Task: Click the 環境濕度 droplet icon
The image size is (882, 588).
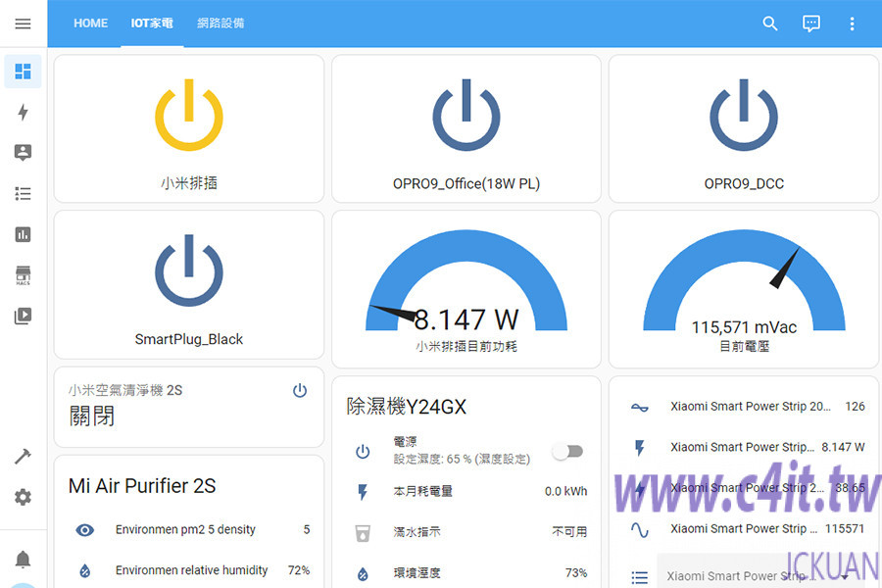Action: pos(363,573)
